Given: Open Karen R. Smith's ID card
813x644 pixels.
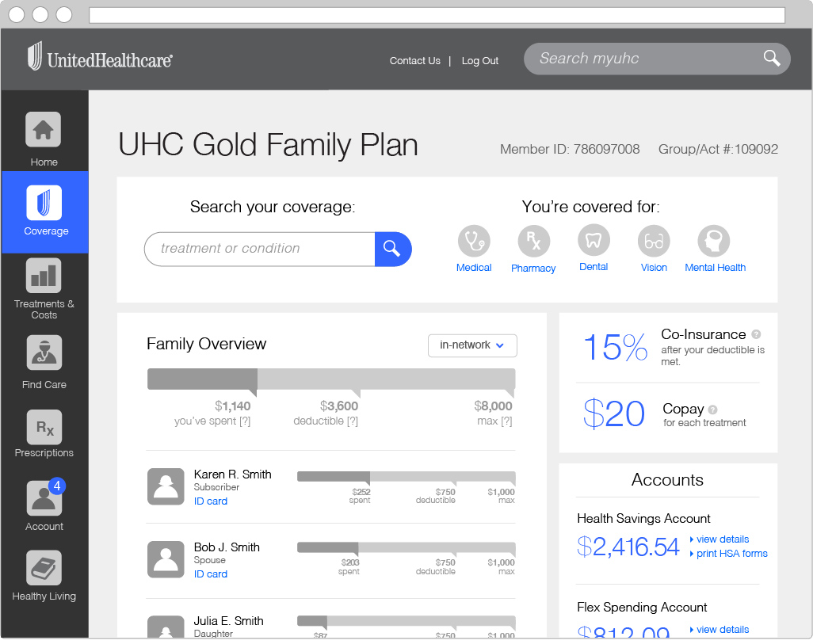Looking at the screenshot, I should (x=211, y=501).
